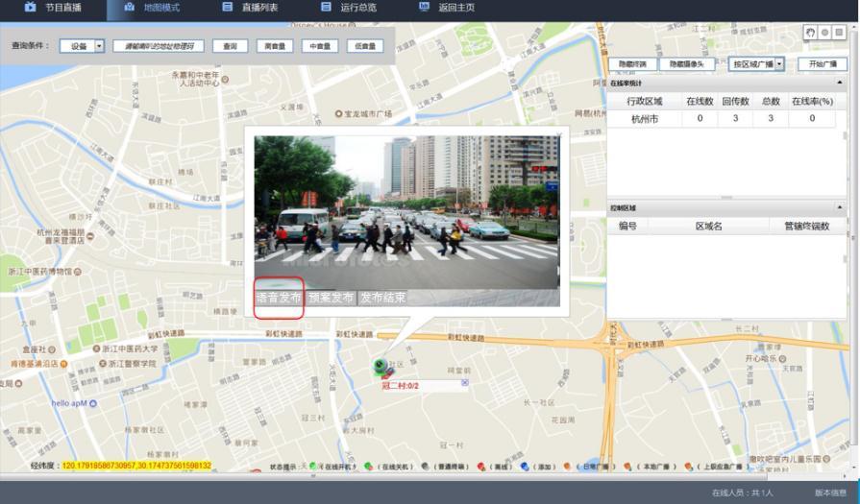Click 在线人员 count in the status bar
Viewport: 860px width, 504px height.
[x=742, y=493]
